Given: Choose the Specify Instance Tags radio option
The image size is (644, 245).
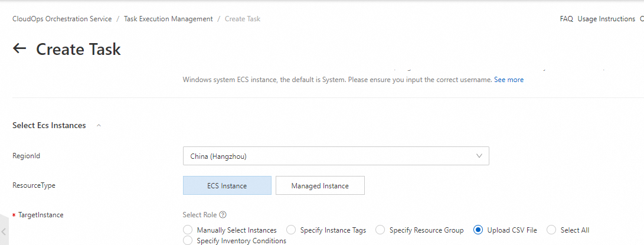Looking at the screenshot, I should point(290,230).
